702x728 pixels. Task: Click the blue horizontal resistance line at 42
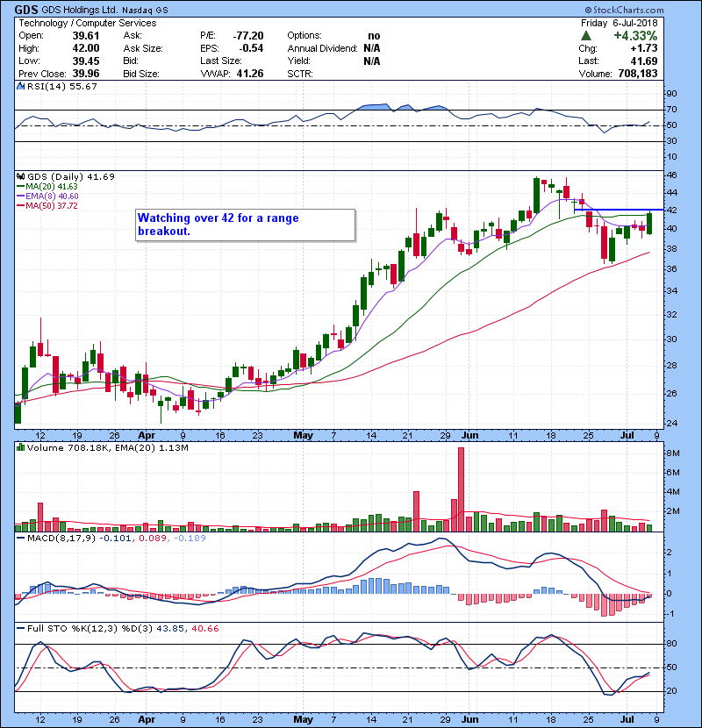[619, 210]
